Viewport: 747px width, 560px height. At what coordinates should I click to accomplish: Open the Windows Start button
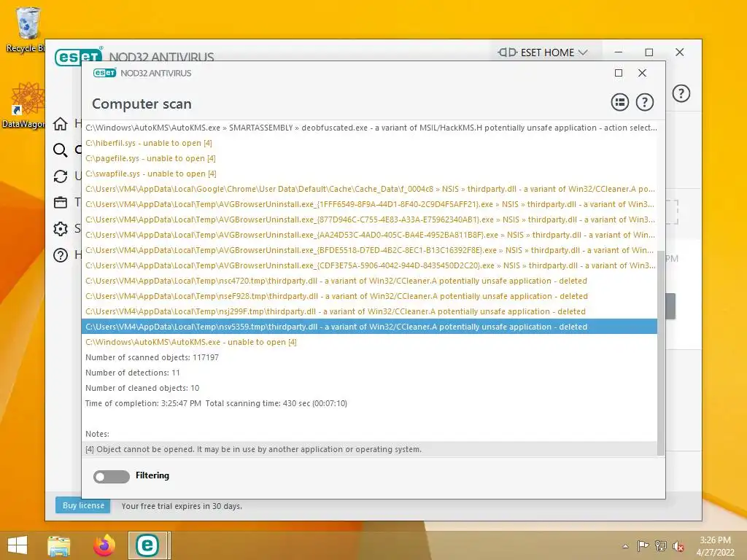[x=18, y=545]
